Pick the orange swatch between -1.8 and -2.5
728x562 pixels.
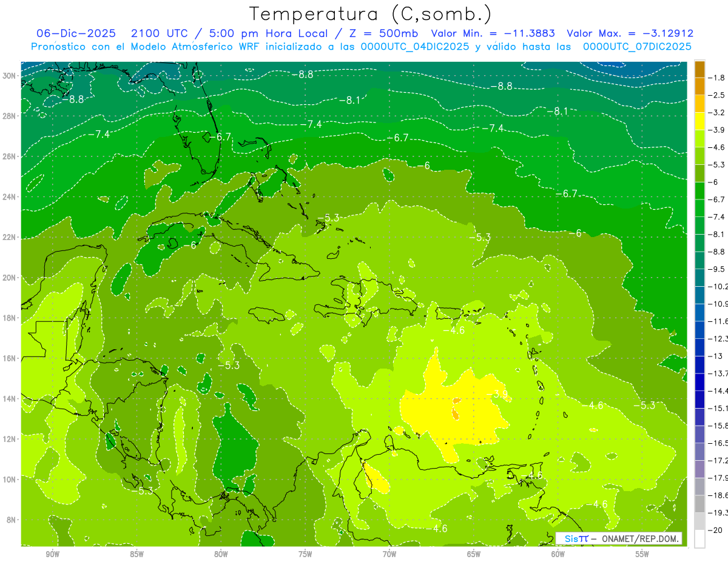(699, 86)
